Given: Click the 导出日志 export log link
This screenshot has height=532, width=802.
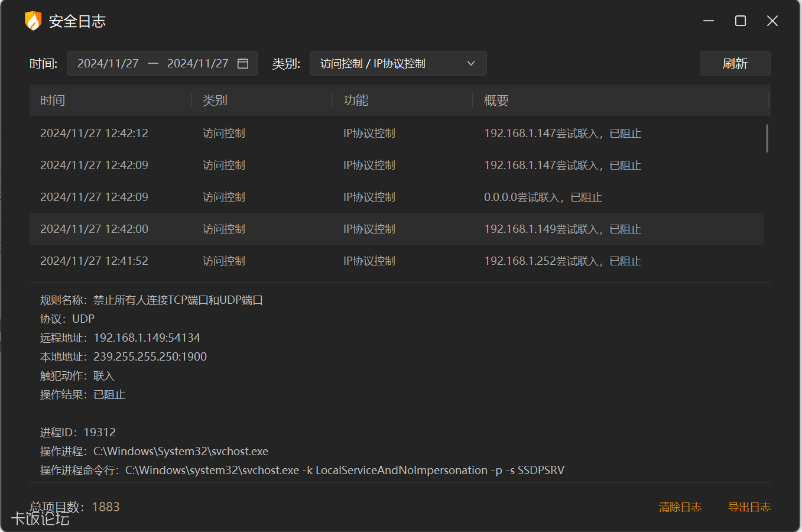Looking at the screenshot, I should (x=749, y=507).
